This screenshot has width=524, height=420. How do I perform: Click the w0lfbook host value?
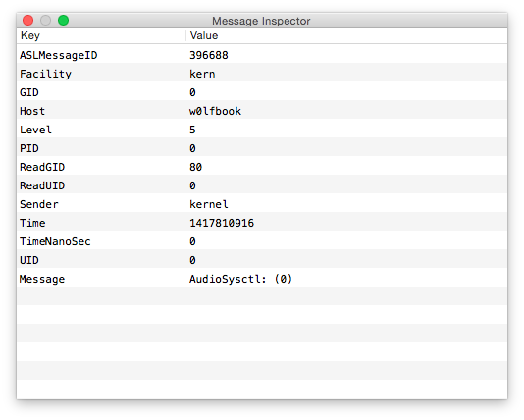215,111
